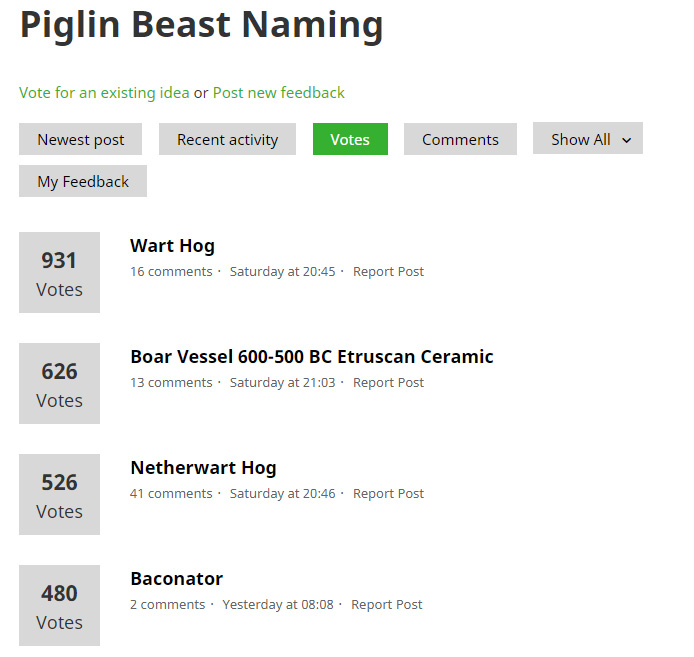
Task: Click the 526 Votes box
Action: pyautogui.click(x=59, y=494)
